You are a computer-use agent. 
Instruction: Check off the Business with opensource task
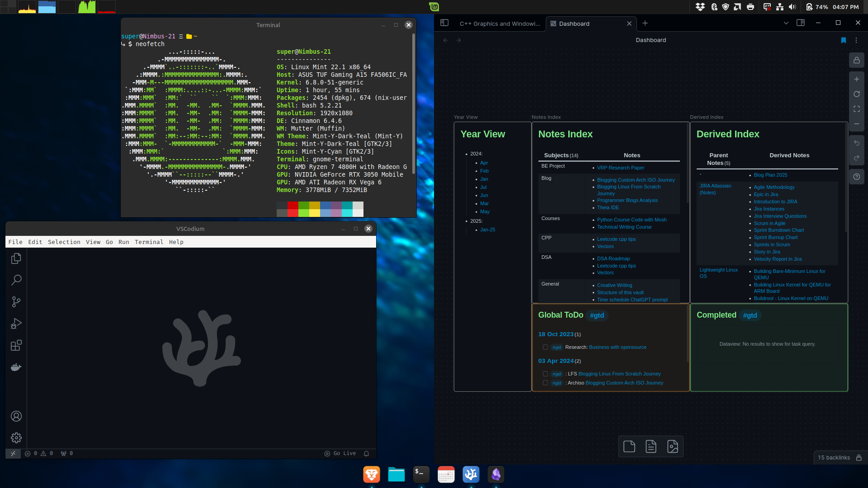[545, 347]
